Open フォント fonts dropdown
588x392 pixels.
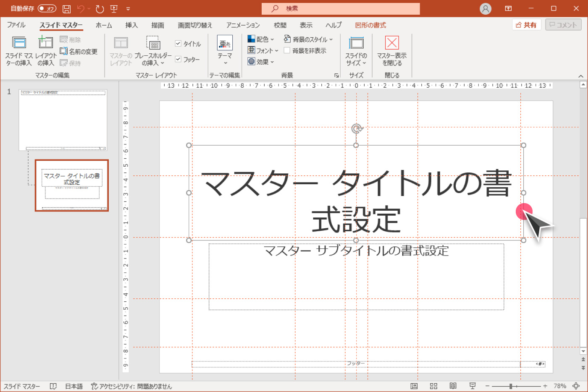(x=263, y=50)
